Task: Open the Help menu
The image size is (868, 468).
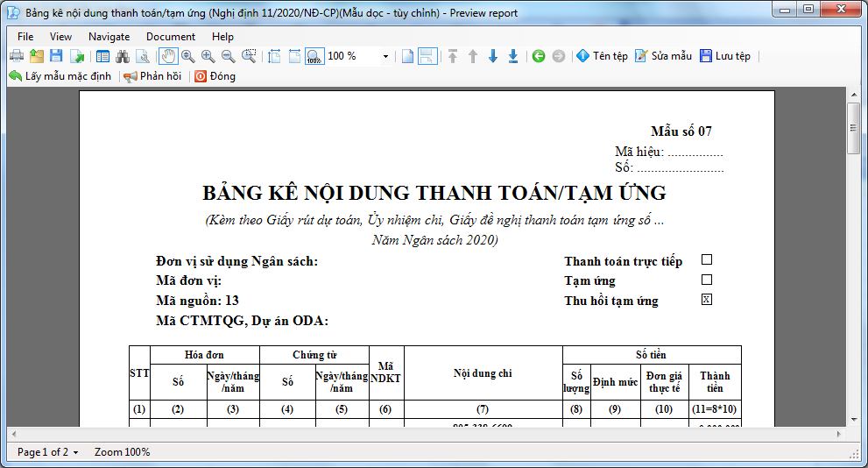Action: (x=222, y=37)
